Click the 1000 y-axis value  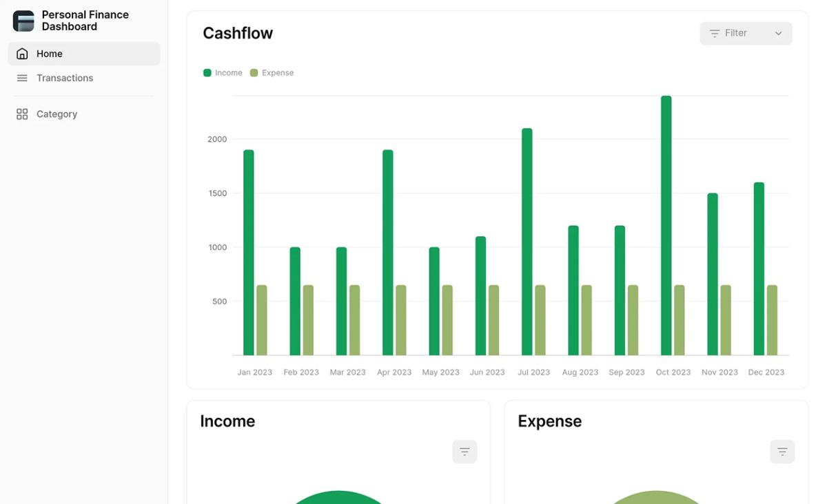[217, 247]
